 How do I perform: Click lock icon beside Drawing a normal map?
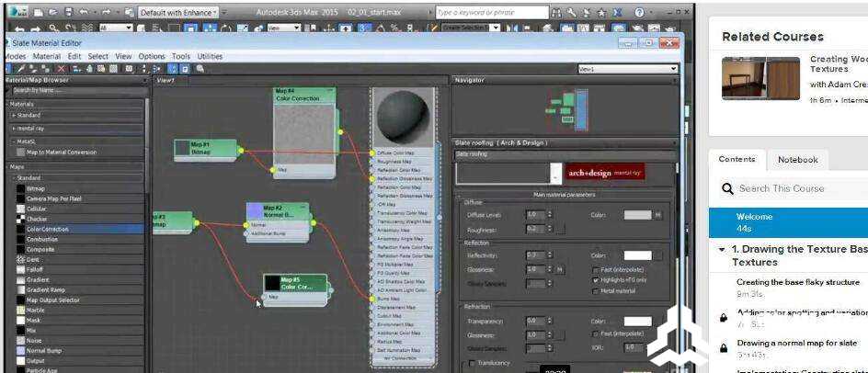point(723,347)
